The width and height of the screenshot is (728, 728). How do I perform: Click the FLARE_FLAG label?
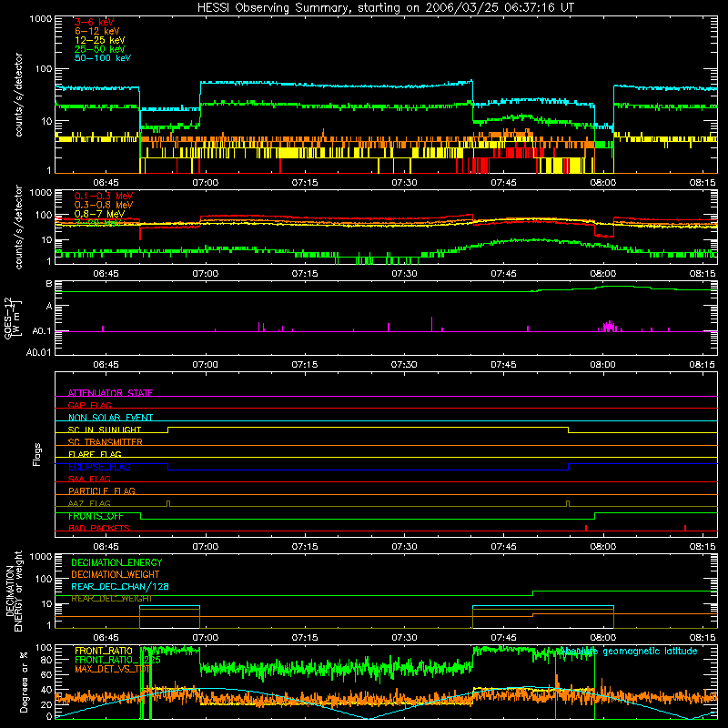[95, 454]
